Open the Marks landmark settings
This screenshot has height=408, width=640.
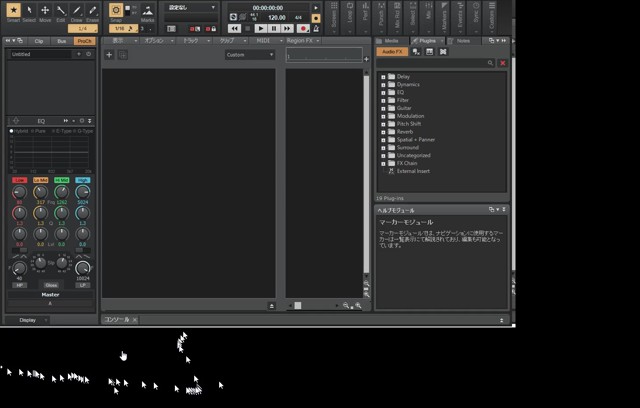coord(147,11)
